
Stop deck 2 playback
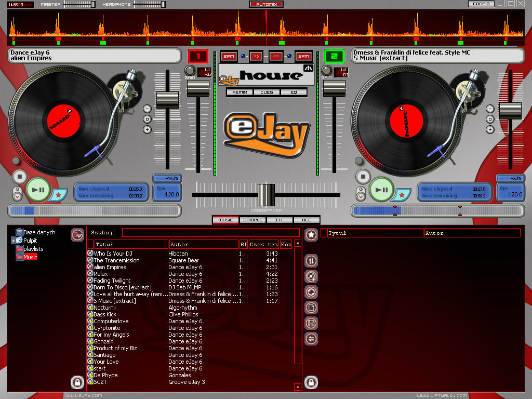pos(363,177)
